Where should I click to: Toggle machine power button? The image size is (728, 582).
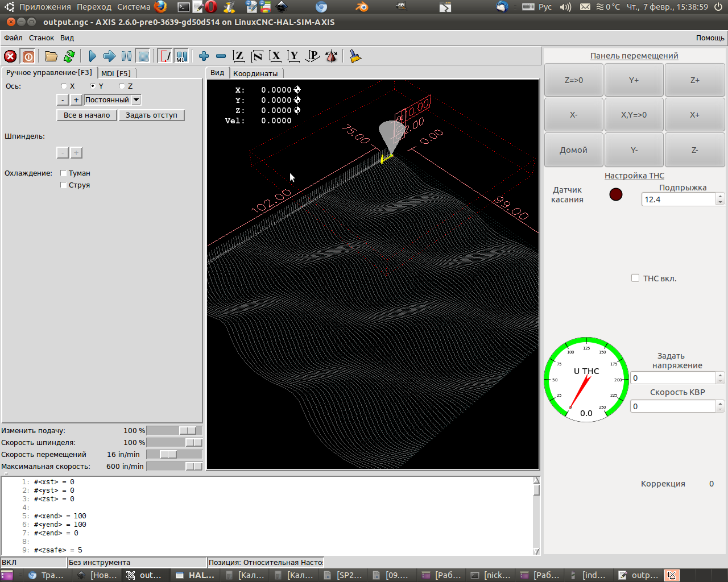pyautogui.click(x=28, y=56)
